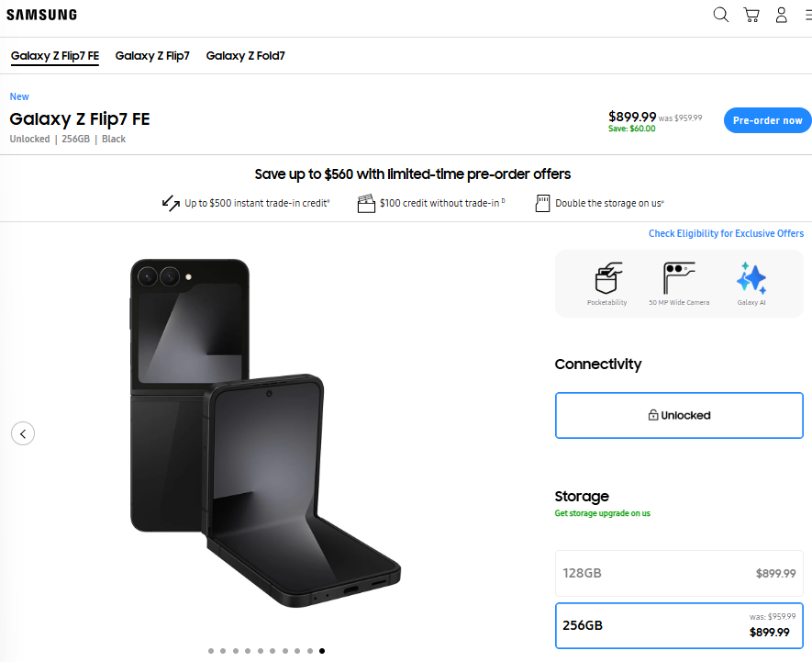The height and width of the screenshot is (662, 812).
Task: Select the 128GB storage option
Action: tap(679, 573)
